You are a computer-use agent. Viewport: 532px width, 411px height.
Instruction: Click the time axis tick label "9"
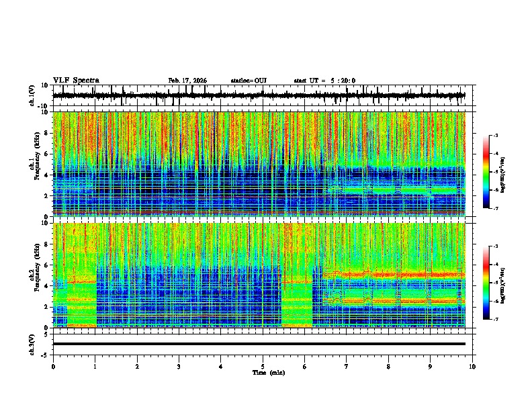coord(430,367)
